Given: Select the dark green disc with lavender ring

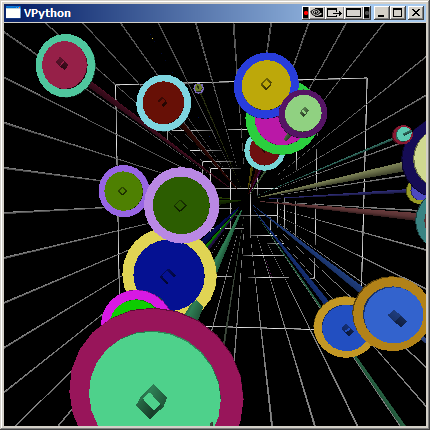Looking at the screenshot, I should (181, 205).
